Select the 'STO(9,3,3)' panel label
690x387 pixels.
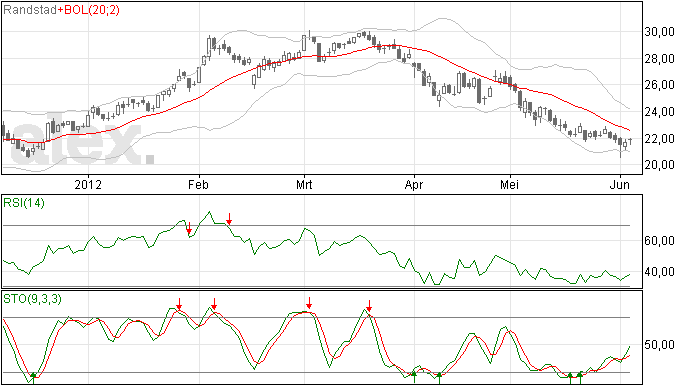pos(32,299)
